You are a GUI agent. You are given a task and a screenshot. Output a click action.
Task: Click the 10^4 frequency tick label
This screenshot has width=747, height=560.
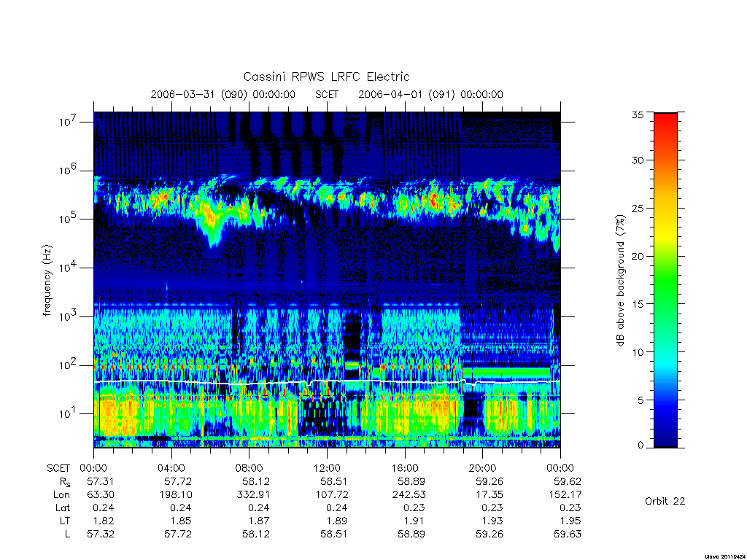point(69,267)
